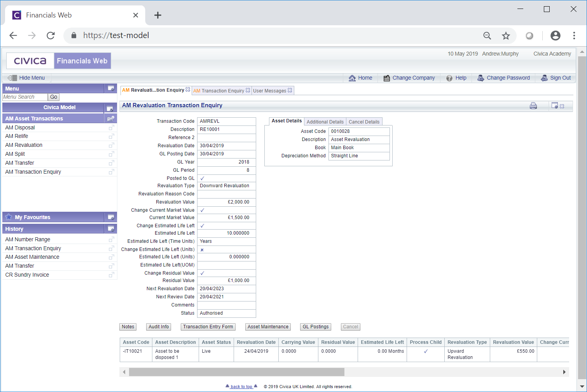This screenshot has width=587, height=392.
Task: Click the back to top link
Action: (x=241, y=387)
